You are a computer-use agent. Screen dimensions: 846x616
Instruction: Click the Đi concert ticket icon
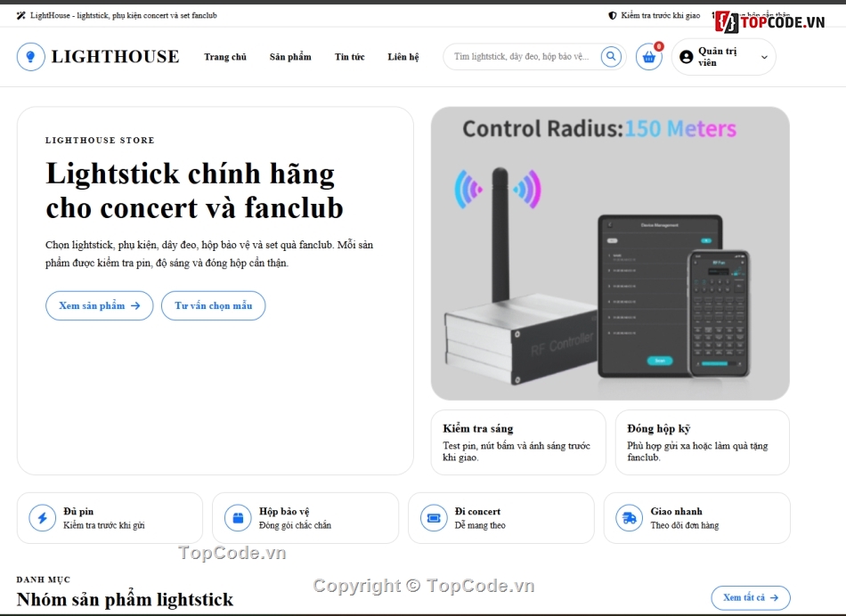point(434,518)
